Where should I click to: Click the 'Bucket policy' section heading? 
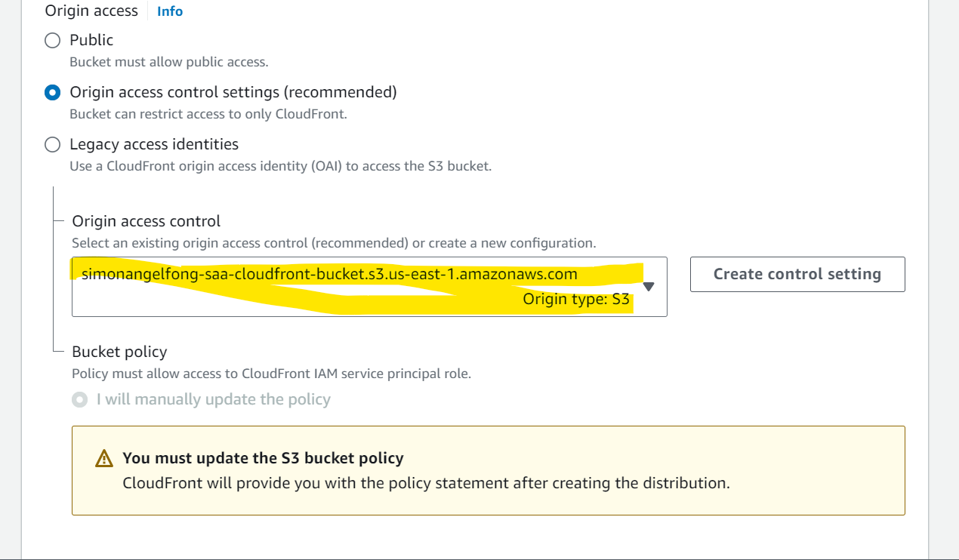119,352
